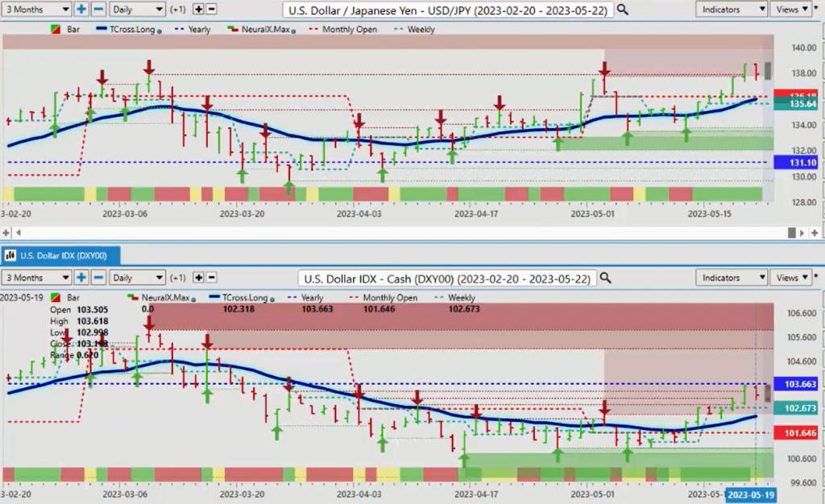Click the plus icon left of the top chart scrollbar
This screenshot has width=825, height=504.
(6, 233)
